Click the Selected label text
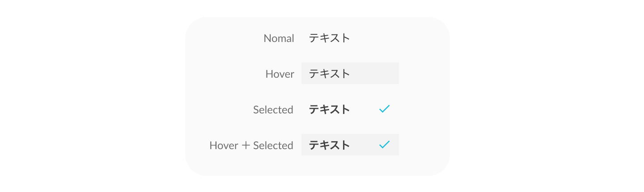This screenshot has width=644, height=192. click(273, 110)
